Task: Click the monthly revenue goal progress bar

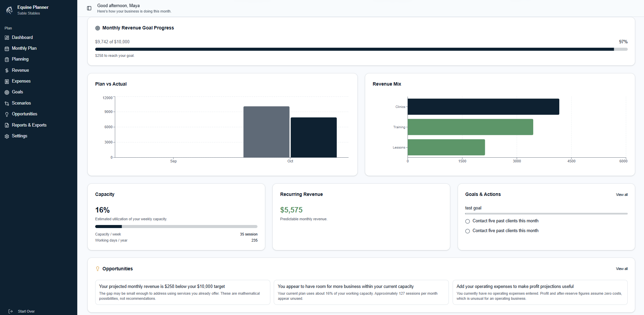Action: 361,49
